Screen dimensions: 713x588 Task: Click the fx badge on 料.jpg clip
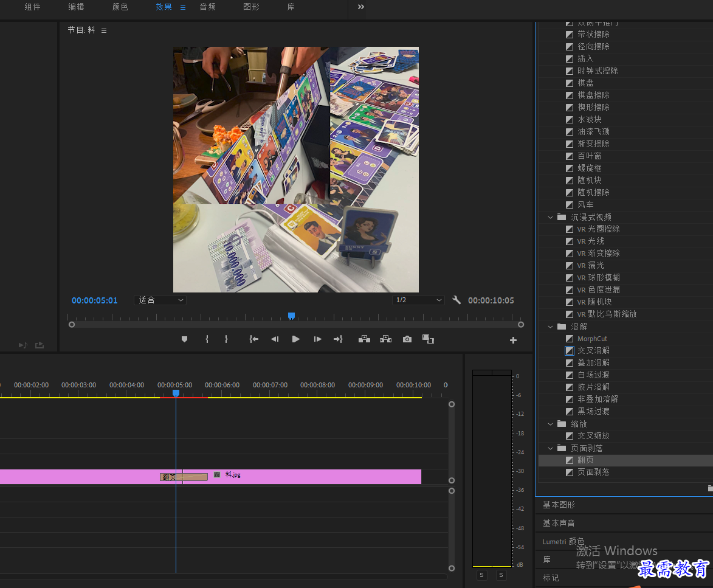217,475
